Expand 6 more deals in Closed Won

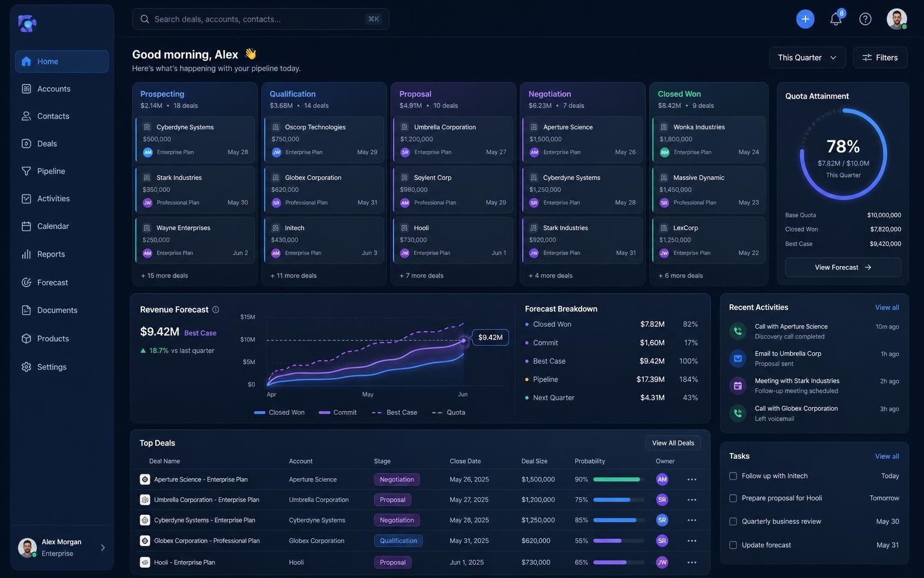click(681, 276)
